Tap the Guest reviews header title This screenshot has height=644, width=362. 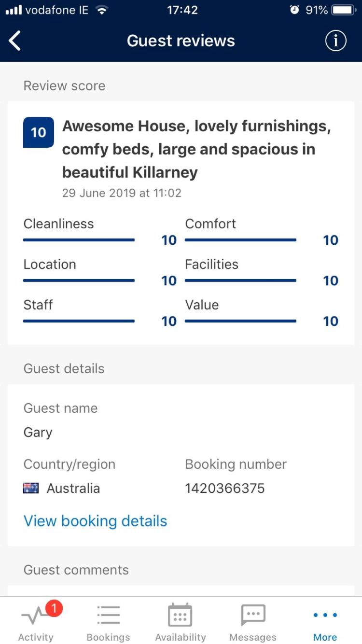[181, 41]
